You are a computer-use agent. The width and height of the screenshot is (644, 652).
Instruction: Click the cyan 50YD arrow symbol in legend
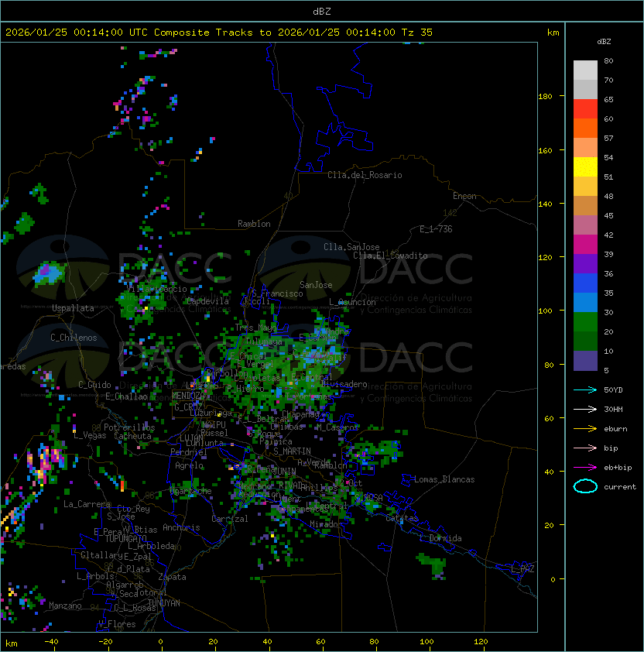tap(585, 389)
